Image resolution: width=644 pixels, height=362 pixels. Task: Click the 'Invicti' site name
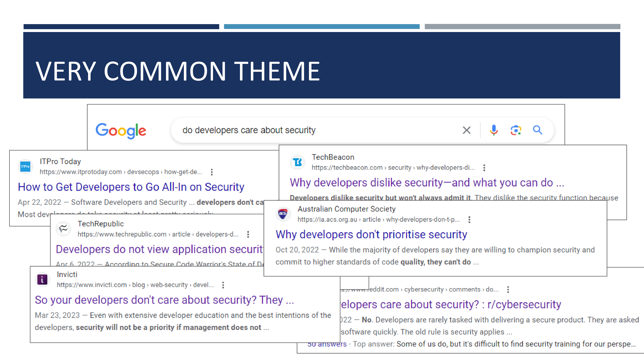click(x=67, y=274)
